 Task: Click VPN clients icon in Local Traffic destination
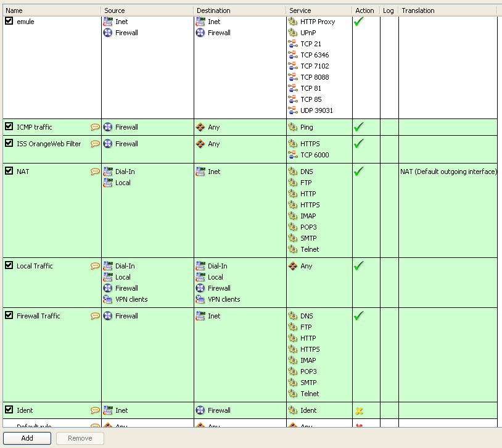click(x=200, y=299)
